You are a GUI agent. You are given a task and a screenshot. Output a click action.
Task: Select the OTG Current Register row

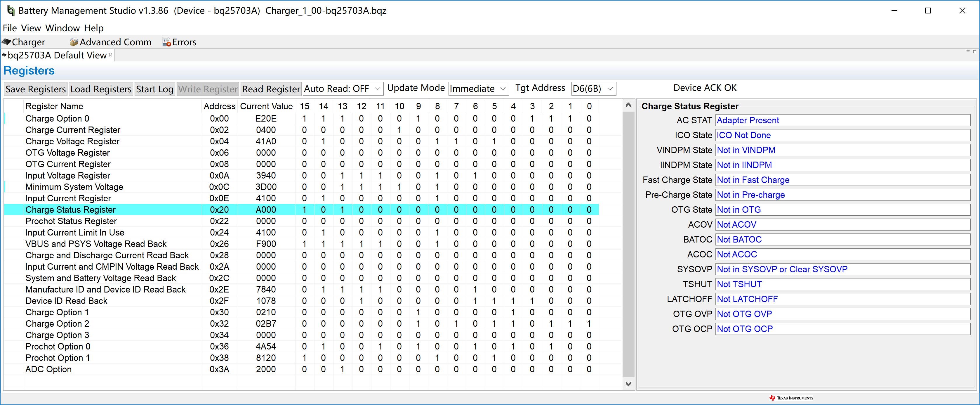pos(301,164)
